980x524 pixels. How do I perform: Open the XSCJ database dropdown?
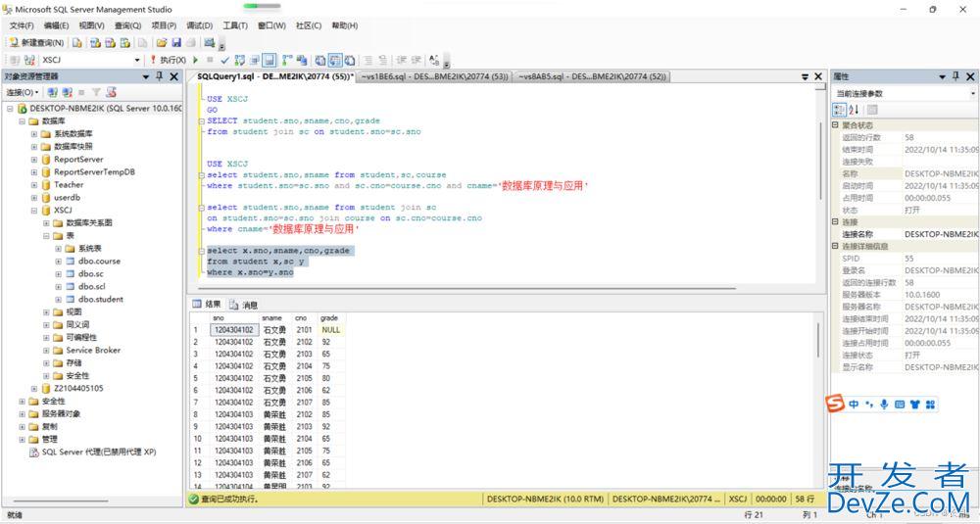click(x=137, y=60)
